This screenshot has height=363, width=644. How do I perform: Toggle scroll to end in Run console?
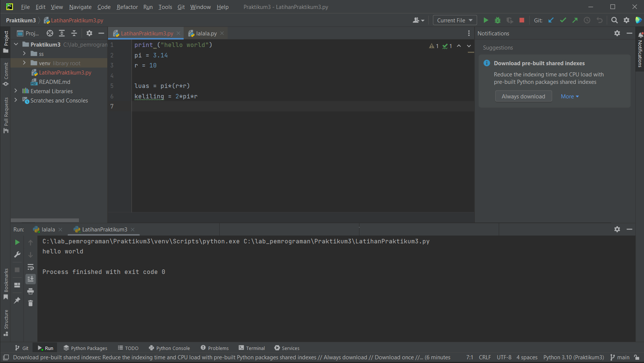(31, 279)
